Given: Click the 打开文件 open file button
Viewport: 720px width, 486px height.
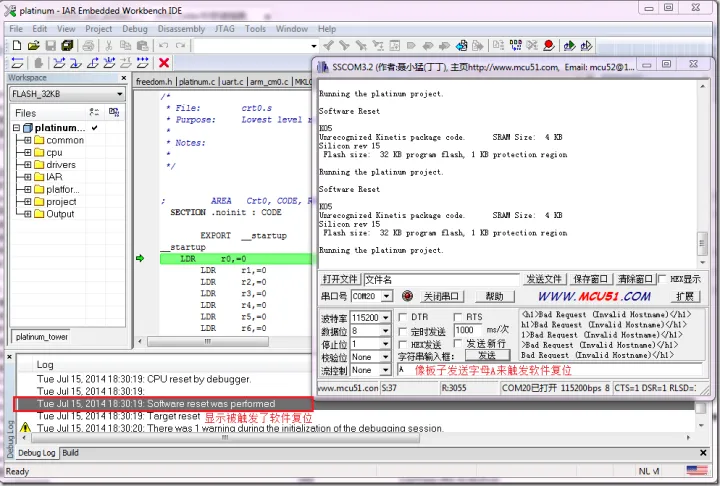Looking at the screenshot, I should pos(340,279).
